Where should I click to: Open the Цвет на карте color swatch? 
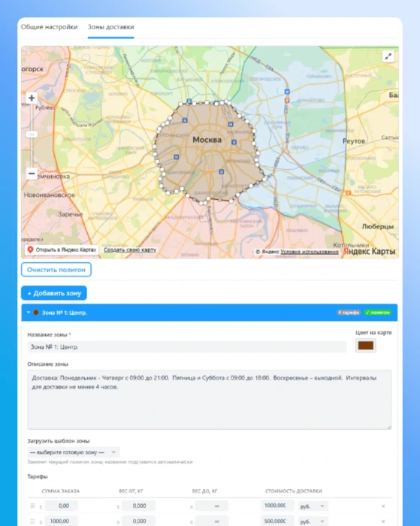[x=366, y=346]
